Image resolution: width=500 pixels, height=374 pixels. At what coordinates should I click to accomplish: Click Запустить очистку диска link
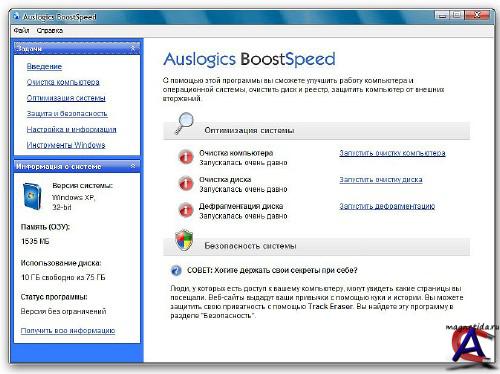(x=381, y=179)
